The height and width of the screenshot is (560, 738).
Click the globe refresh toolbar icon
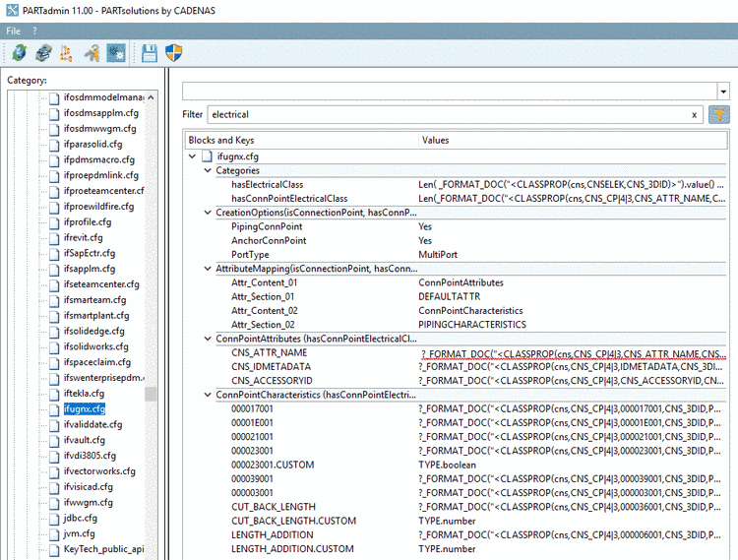click(19, 53)
